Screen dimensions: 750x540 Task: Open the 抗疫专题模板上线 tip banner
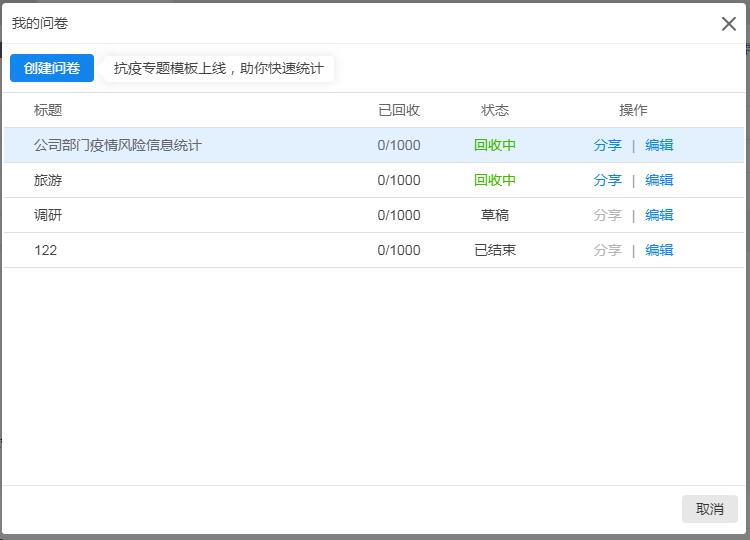pos(219,68)
